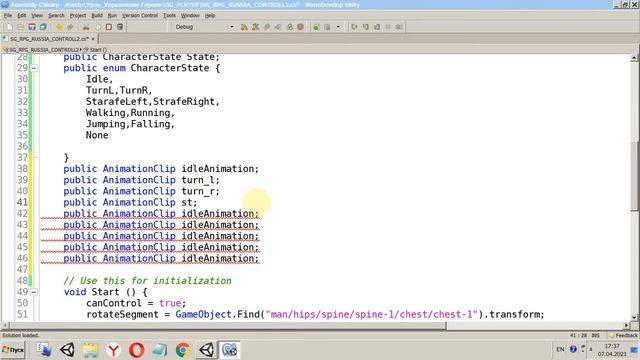
Task: Open the Unity icon beside the computer icon in taskbar
Action: pyautogui.click(x=67, y=350)
